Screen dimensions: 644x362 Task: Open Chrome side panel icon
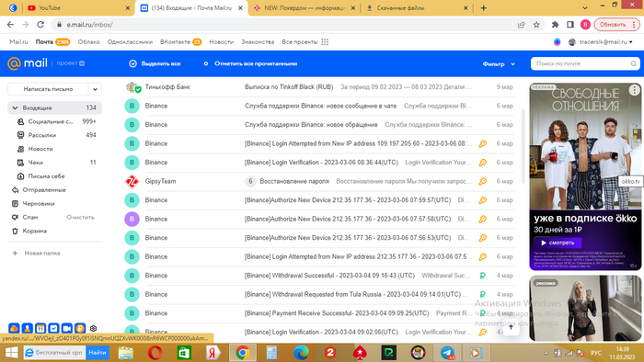tap(570, 25)
